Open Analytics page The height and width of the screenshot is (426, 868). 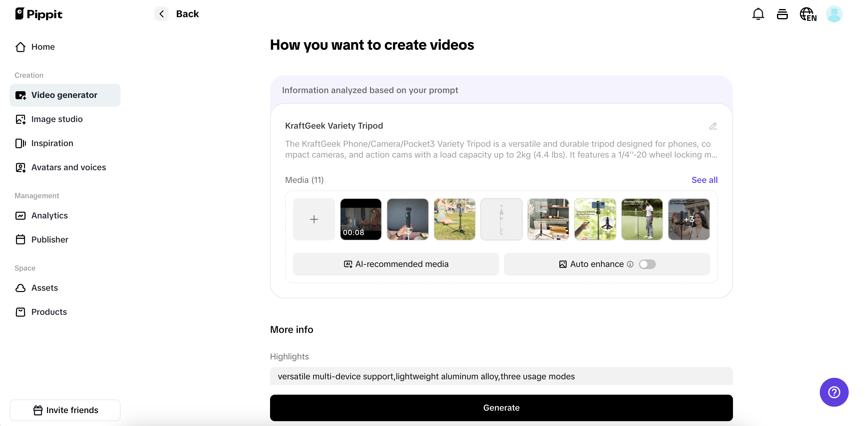pyautogui.click(x=65, y=215)
